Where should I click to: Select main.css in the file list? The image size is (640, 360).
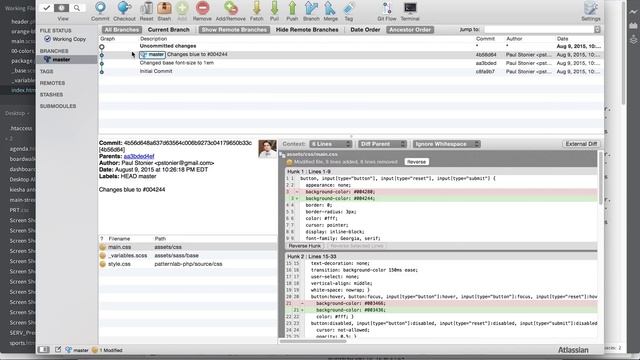(x=188, y=247)
